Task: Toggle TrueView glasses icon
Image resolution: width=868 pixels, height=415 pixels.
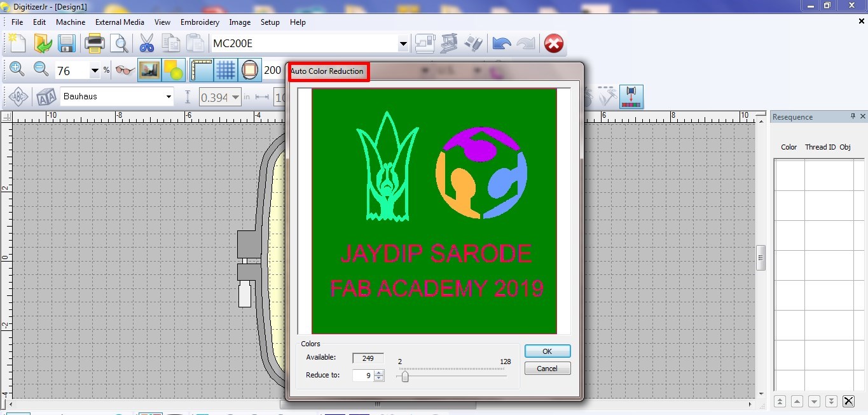Action: click(125, 70)
